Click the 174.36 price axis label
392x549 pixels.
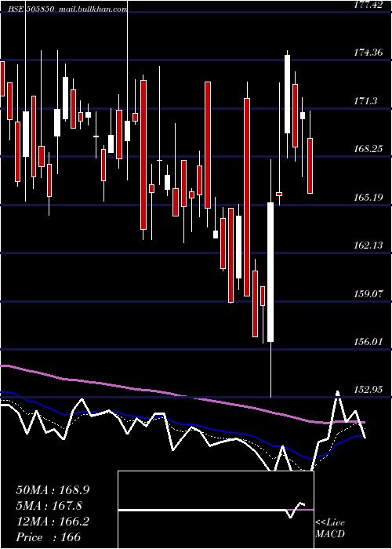click(x=368, y=53)
